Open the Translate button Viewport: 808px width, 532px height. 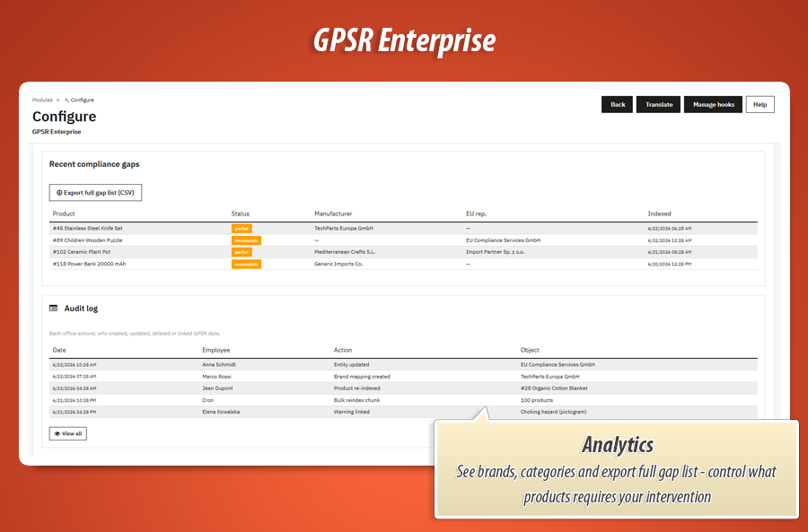click(x=659, y=105)
